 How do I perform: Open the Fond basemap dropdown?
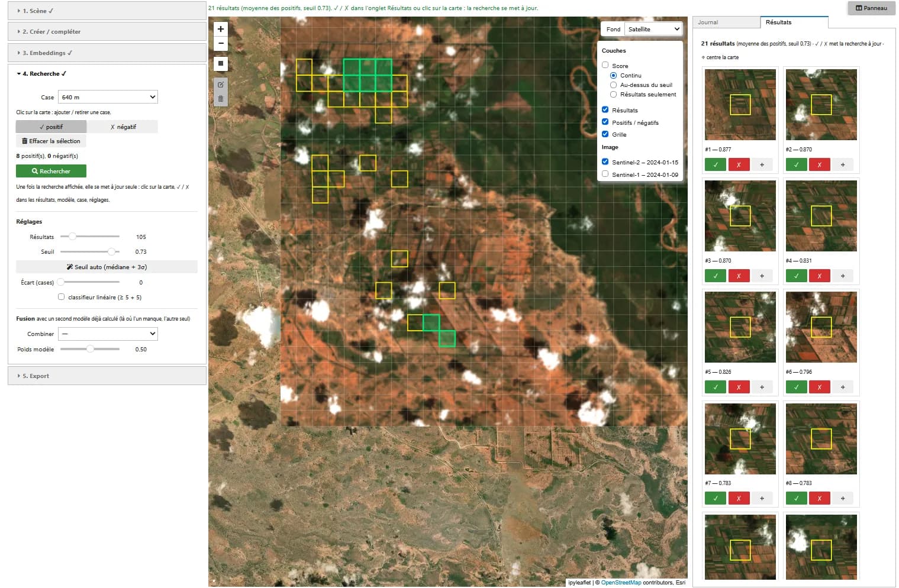pyautogui.click(x=653, y=29)
